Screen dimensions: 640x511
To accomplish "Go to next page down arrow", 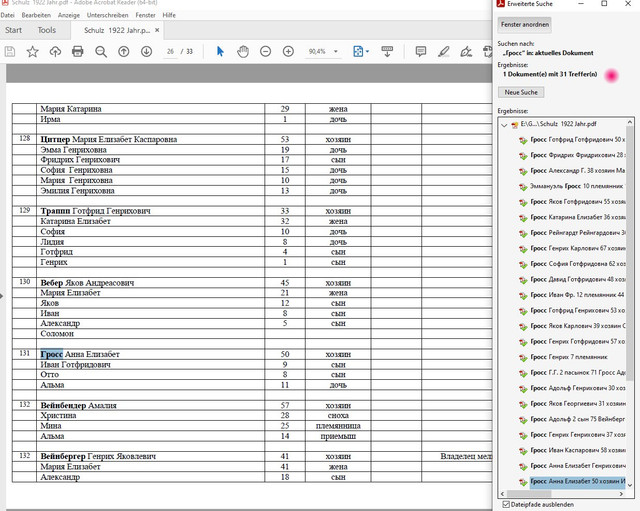I will click(x=147, y=51).
